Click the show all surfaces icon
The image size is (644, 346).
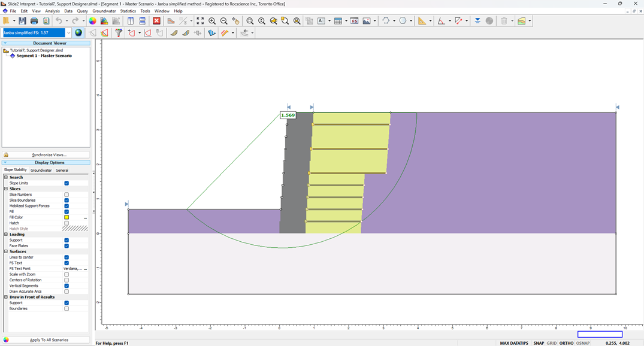104,33
